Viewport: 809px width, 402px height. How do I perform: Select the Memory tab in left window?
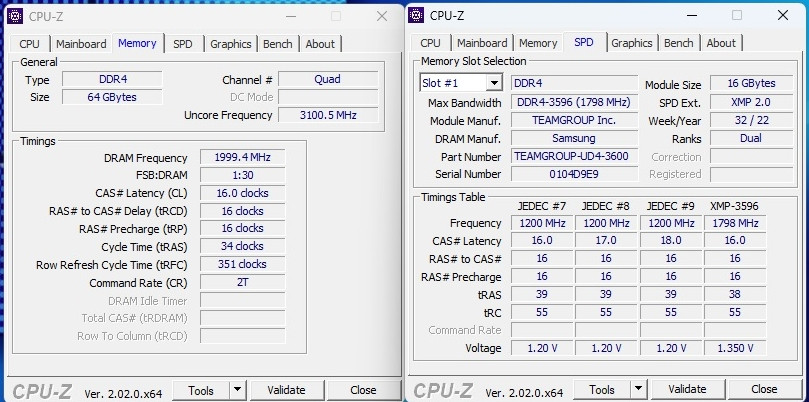[x=137, y=43]
